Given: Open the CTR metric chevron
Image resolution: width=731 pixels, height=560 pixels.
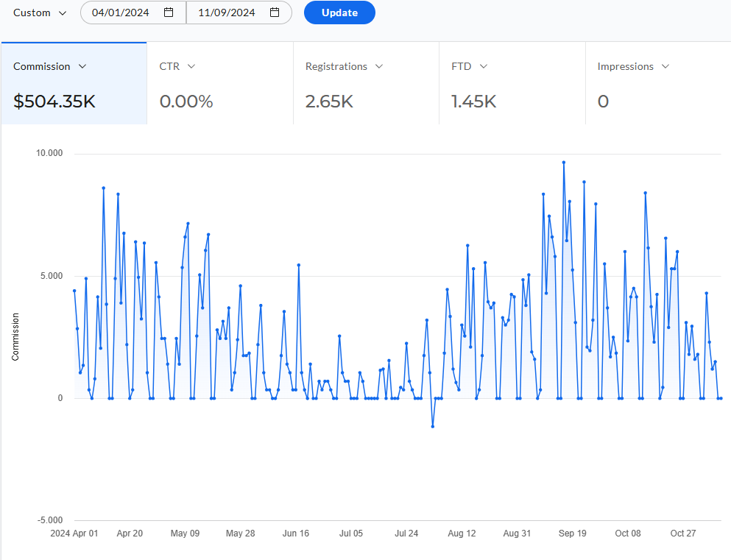Looking at the screenshot, I should (191, 67).
